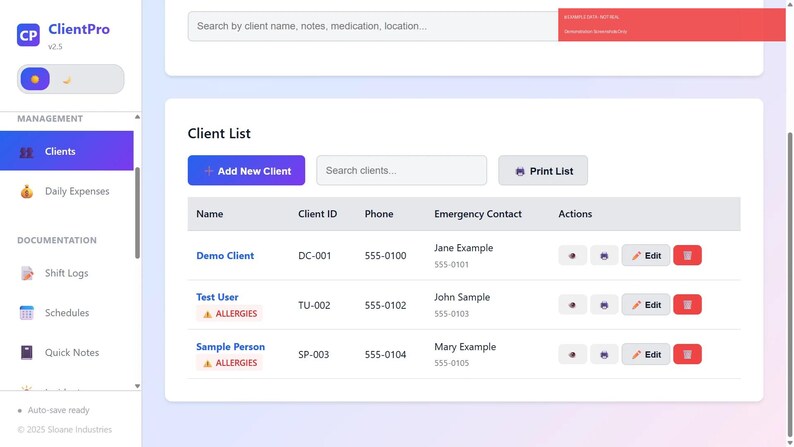Viewport: 794px width, 447px height.
Task: Click client ID DC-001 cell
Action: point(314,256)
